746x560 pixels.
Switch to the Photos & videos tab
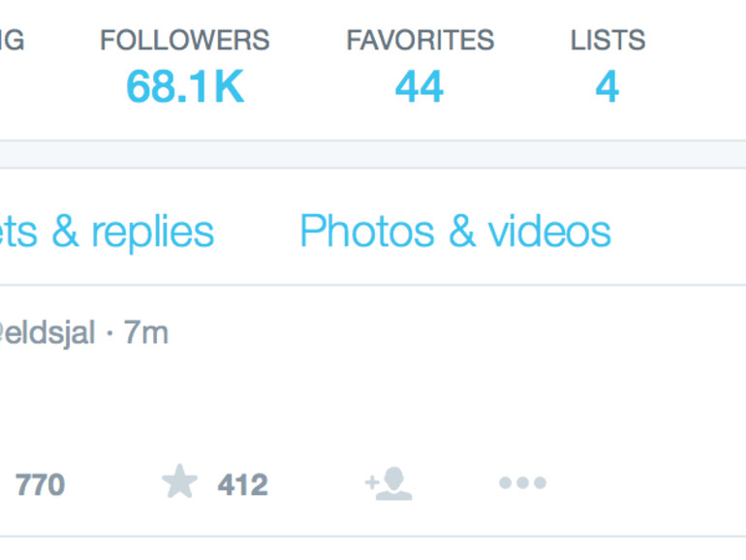455,233
